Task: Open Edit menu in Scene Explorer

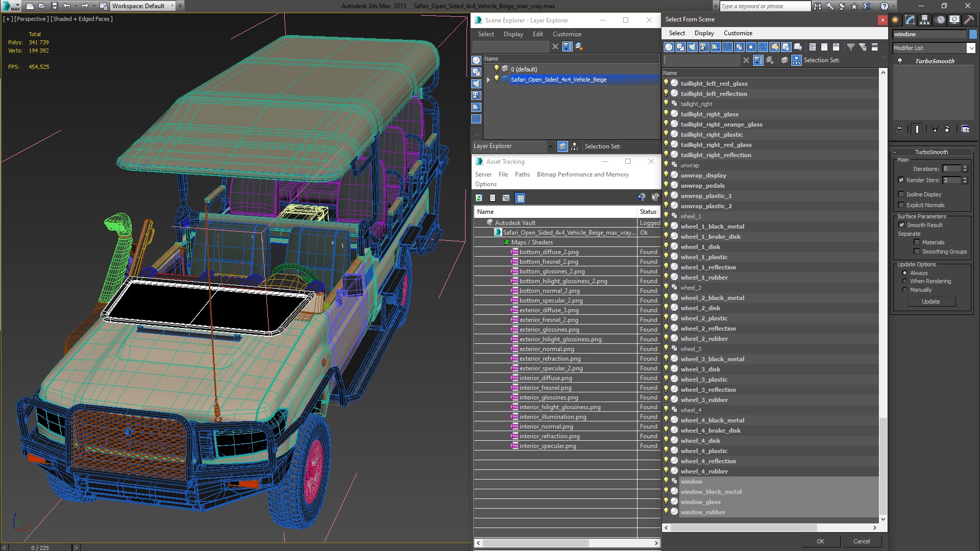Action: [537, 34]
